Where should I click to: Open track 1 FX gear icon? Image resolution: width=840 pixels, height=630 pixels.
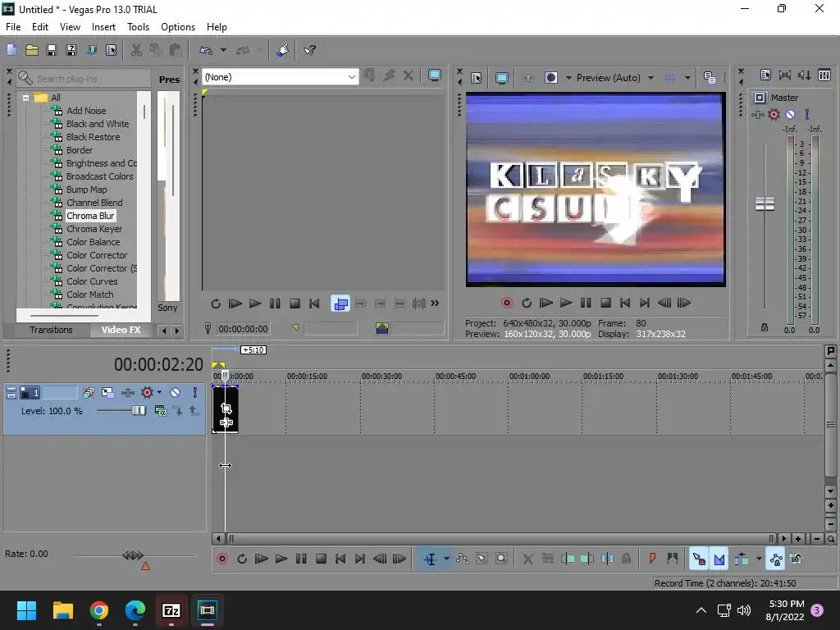[147, 393]
